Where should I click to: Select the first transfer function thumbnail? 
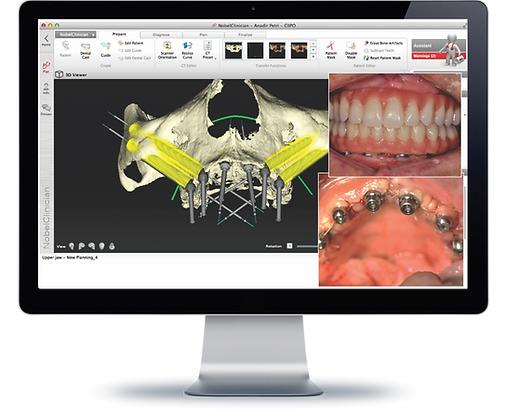[x=233, y=50]
